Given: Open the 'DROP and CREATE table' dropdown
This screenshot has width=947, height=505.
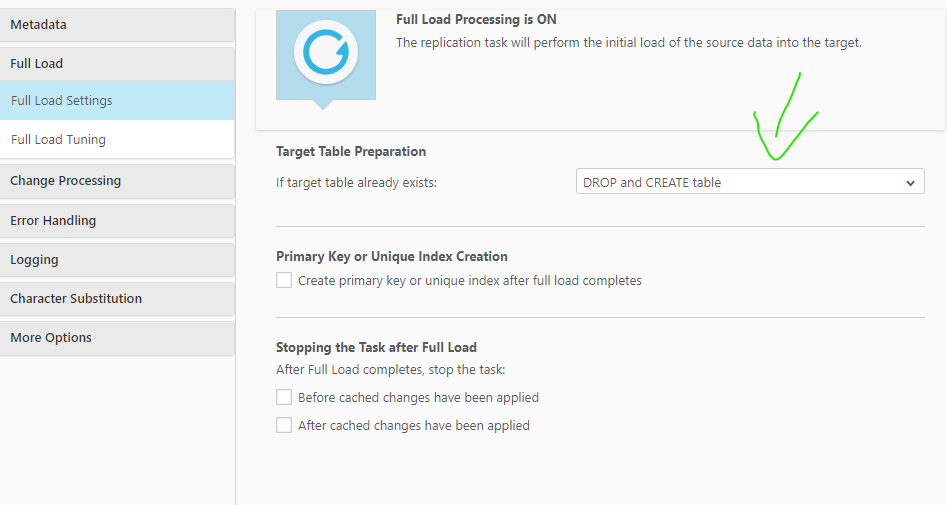Looking at the screenshot, I should point(750,182).
